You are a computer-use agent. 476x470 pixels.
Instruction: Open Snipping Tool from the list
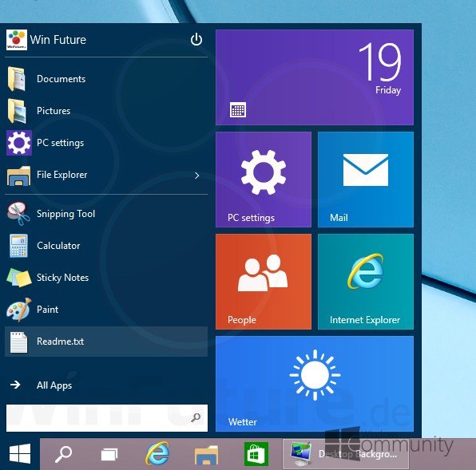pyautogui.click(x=106, y=214)
